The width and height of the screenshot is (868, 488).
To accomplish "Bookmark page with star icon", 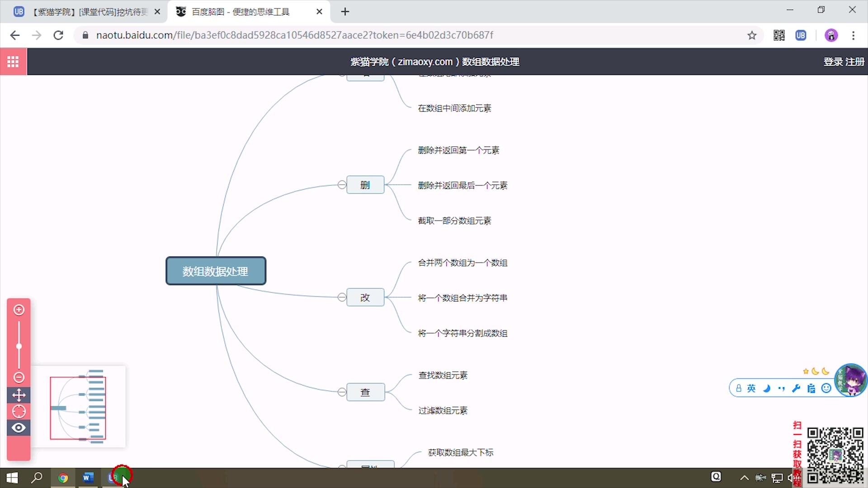I will pos(752,35).
